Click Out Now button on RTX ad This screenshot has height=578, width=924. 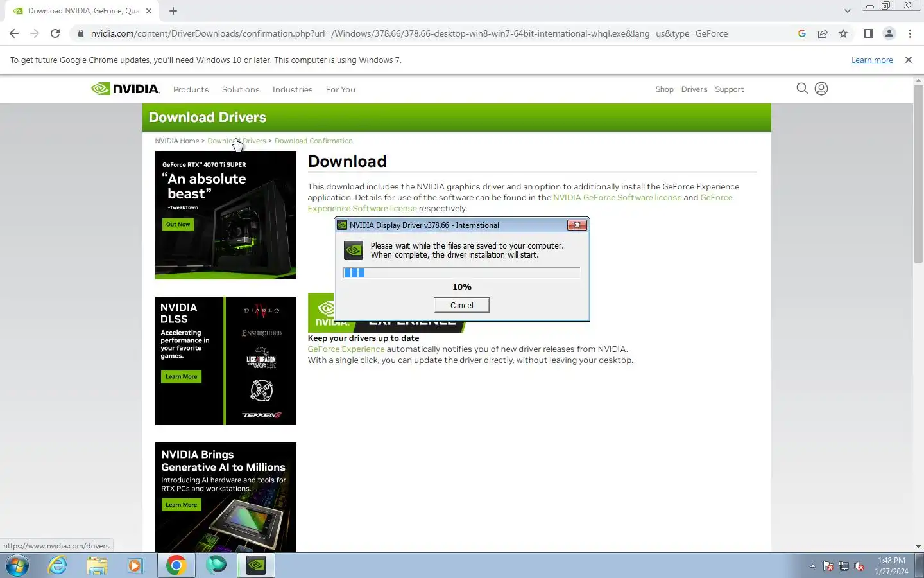pyautogui.click(x=178, y=225)
